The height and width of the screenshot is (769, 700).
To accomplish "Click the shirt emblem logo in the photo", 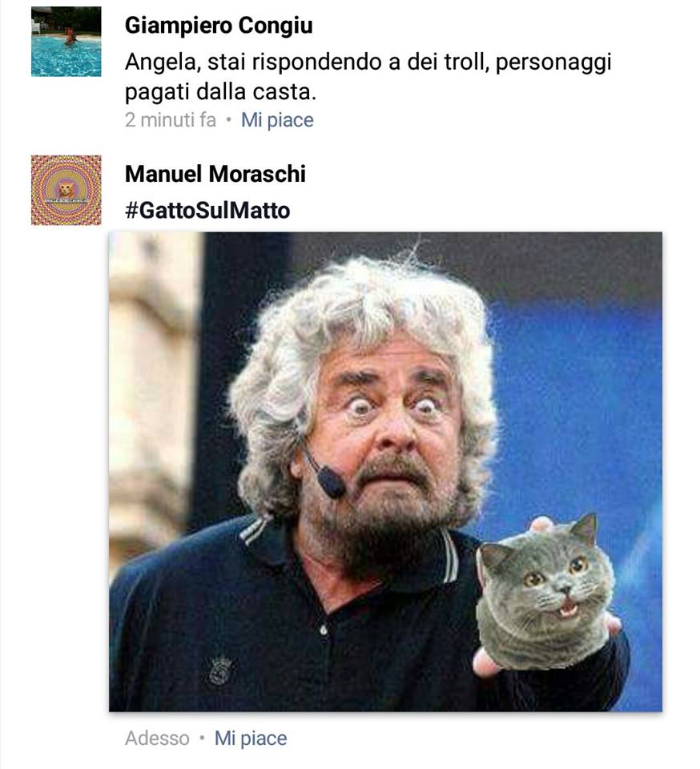I will [x=220, y=669].
